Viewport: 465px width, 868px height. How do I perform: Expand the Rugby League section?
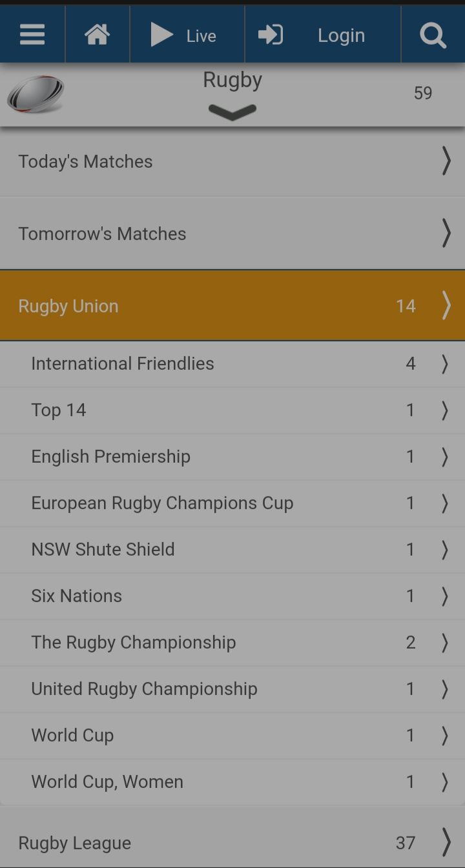pyautogui.click(x=232, y=842)
